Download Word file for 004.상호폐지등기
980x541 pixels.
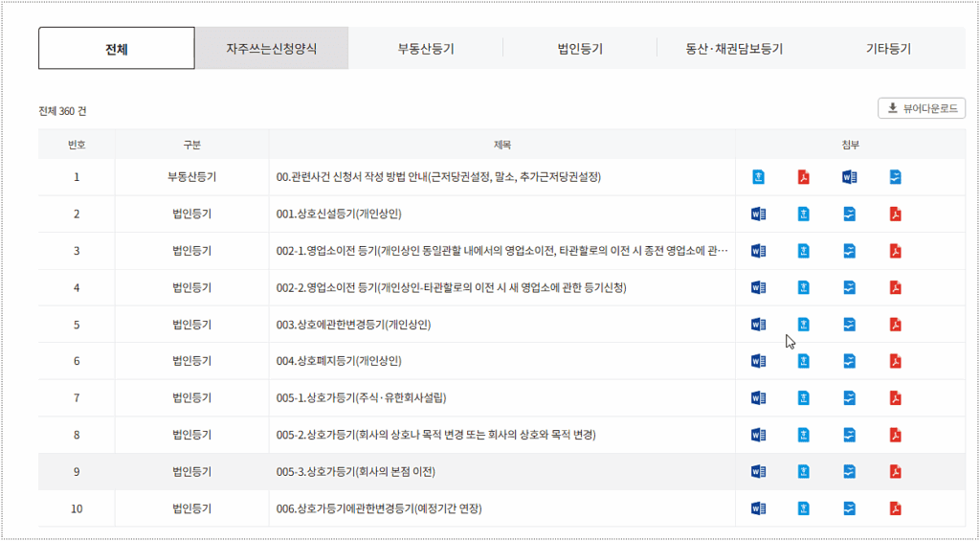[758, 361]
